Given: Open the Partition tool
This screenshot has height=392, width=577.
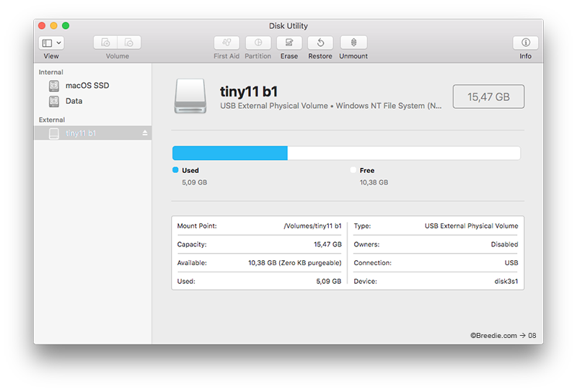Looking at the screenshot, I should click(258, 43).
